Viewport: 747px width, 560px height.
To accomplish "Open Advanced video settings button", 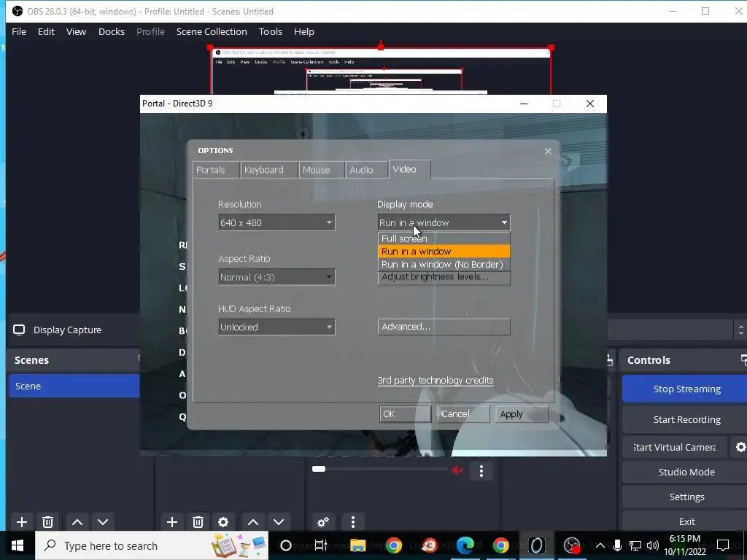I will (444, 327).
